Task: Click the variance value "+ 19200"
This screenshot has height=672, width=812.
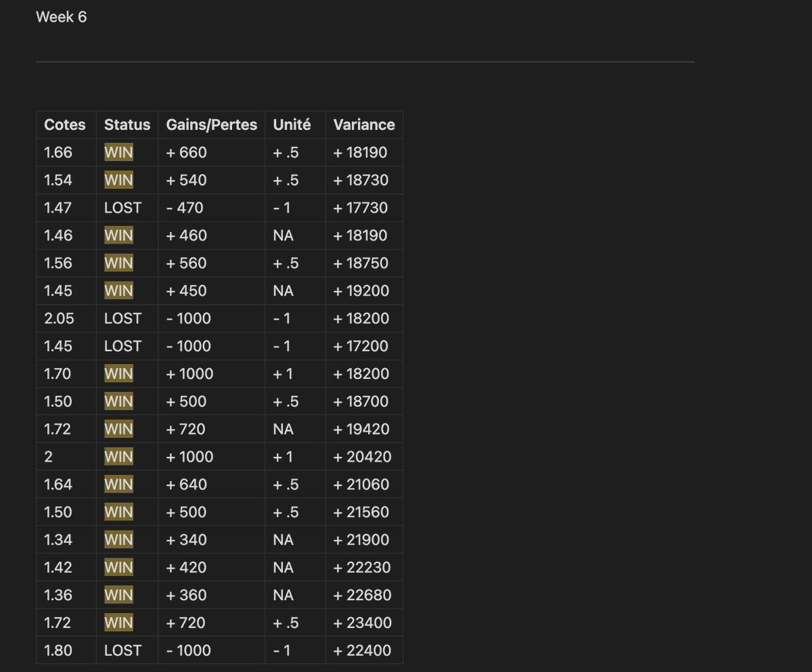Action: 361,291
